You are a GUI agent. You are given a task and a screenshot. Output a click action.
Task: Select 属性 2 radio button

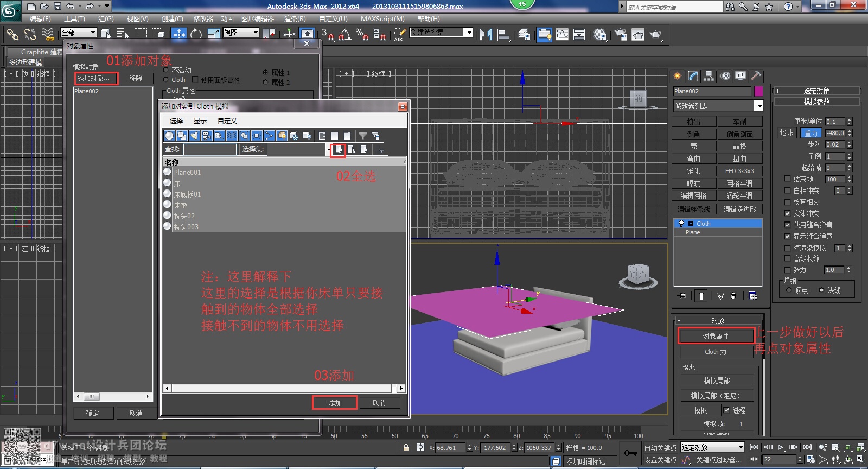(x=265, y=83)
